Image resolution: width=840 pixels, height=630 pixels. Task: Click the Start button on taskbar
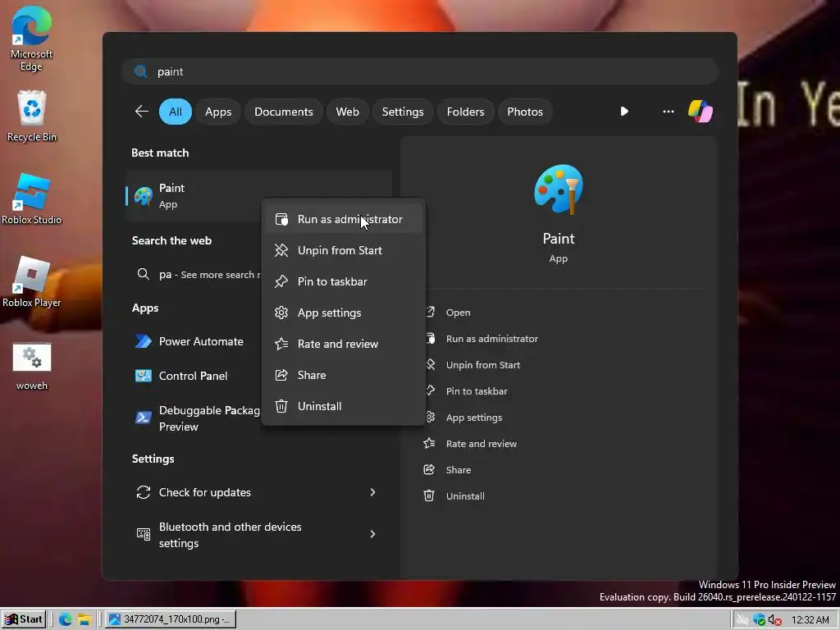pyautogui.click(x=24, y=619)
